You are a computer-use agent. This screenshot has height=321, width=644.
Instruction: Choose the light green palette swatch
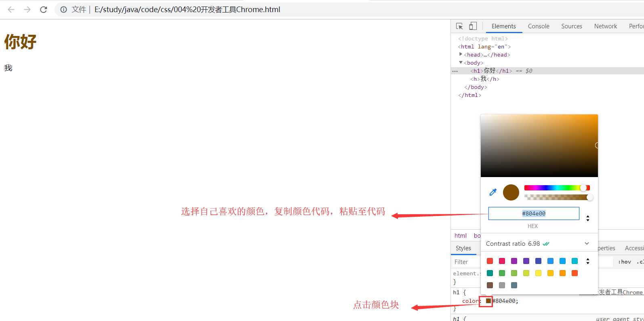pyautogui.click(x=514, y=273)
